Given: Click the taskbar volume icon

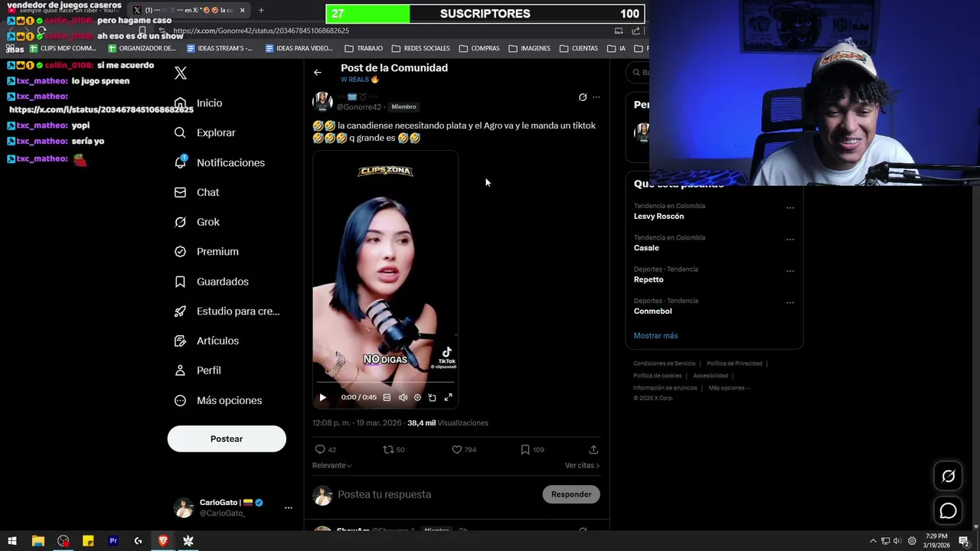Looking at the screenshot, I should click(x=898, y=541).
